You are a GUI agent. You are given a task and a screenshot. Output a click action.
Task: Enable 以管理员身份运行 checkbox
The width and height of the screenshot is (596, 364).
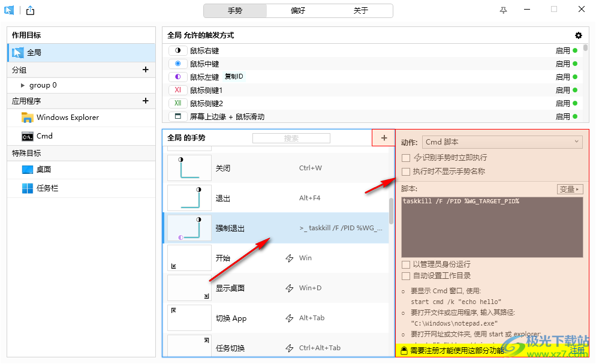pos(406,264)
